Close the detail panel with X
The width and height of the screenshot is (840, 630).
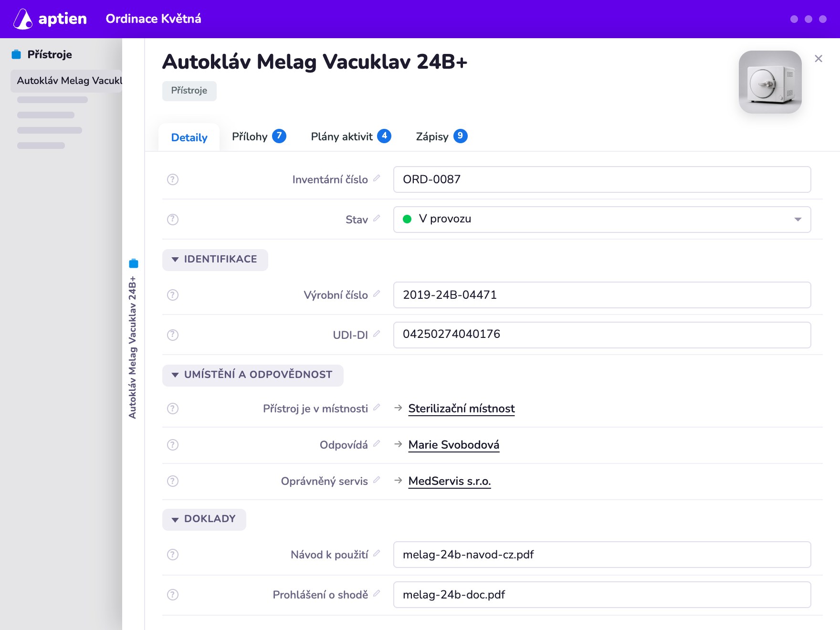click(x=818, y=59)
